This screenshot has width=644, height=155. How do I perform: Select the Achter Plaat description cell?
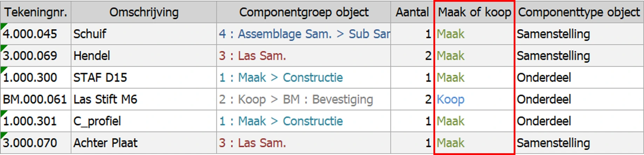click(x=105, y=143)
